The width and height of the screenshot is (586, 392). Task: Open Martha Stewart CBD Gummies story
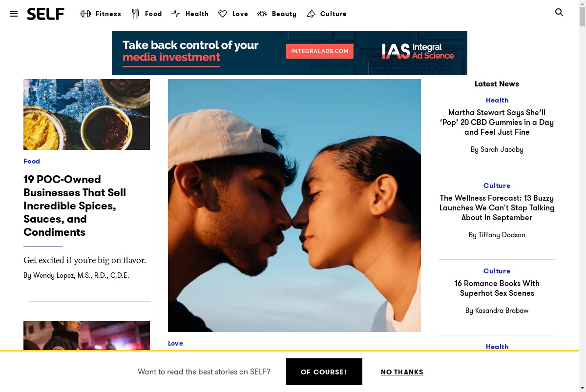tap(497, 122)
